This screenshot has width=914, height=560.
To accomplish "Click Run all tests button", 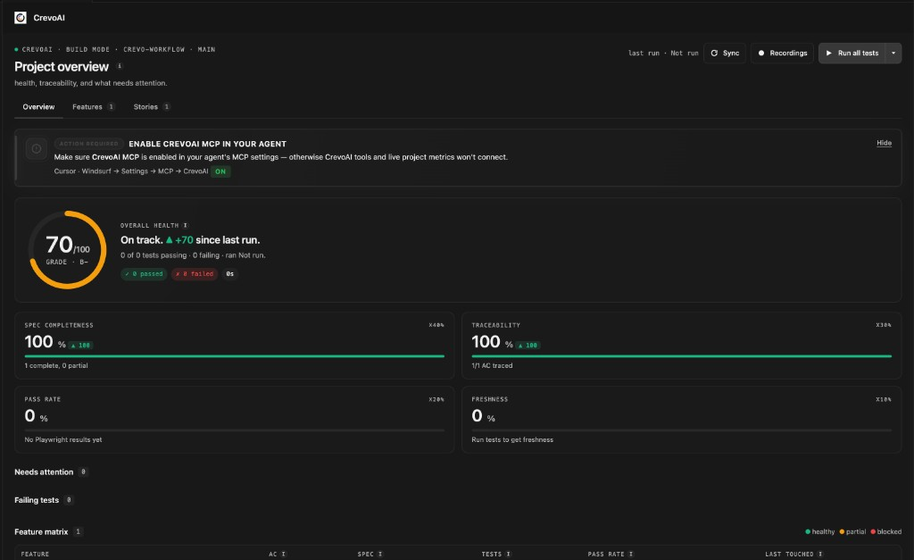I will click(x=852, y=53).
